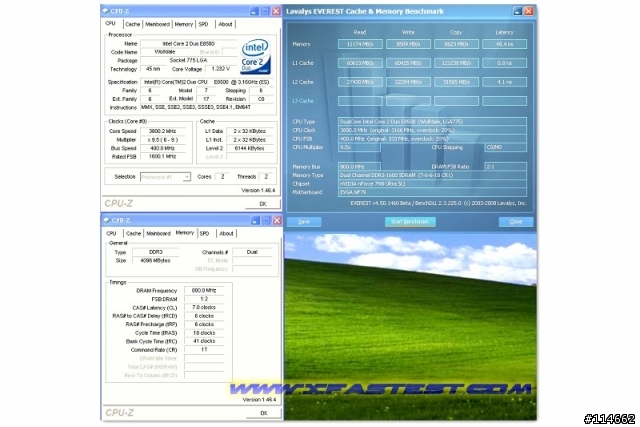
Task: Click the Command Rate 1T field
Action: 204,350
